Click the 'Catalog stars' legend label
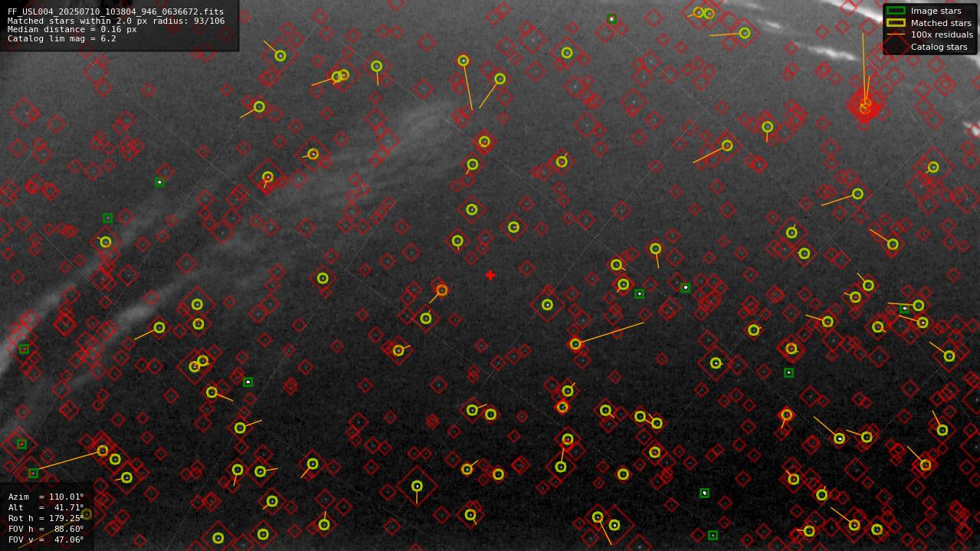This screenshot has width=980, height=551. click(x=939, y=47)
